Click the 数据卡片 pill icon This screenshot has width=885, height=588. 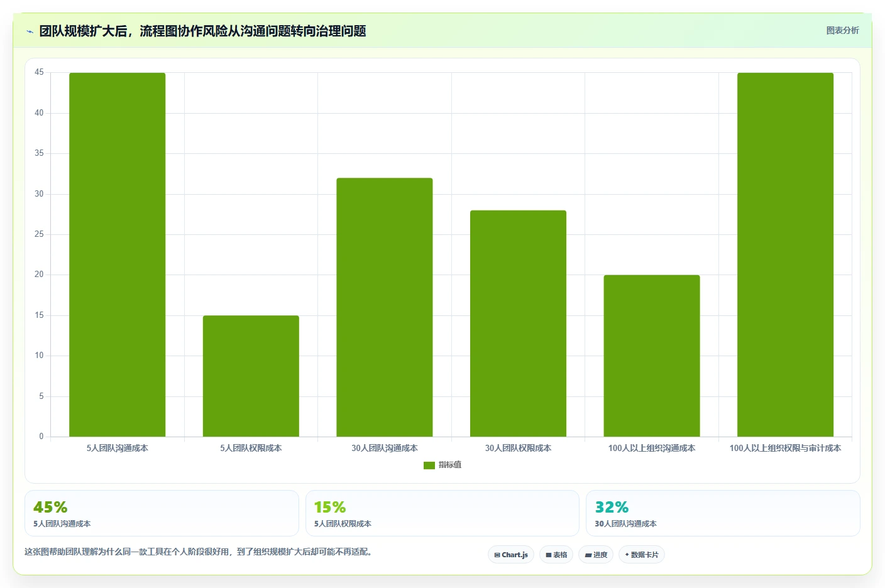627,555
